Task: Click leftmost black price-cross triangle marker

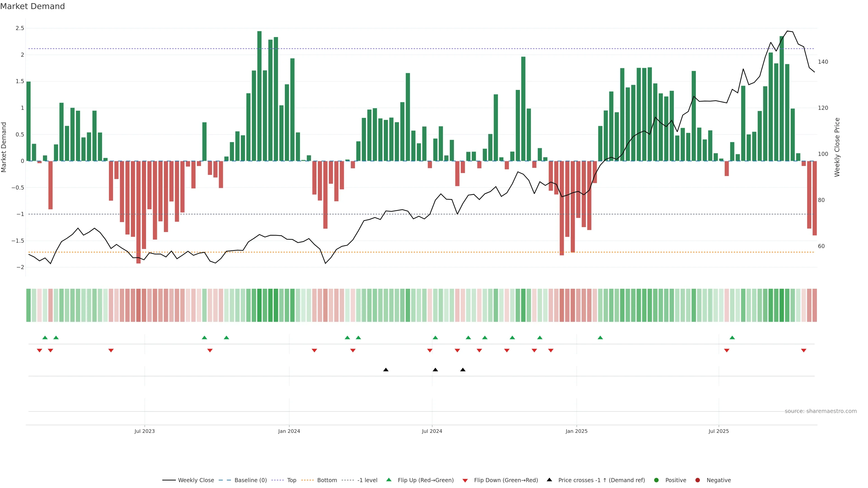Action: (386, 370)
